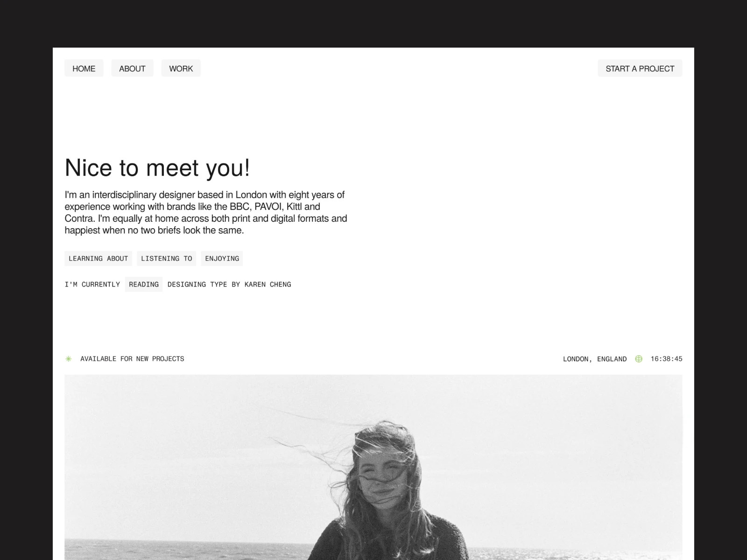747x560 pixels.
Task: Click the Nice to meet you! heading
Action: pos(157,168)
